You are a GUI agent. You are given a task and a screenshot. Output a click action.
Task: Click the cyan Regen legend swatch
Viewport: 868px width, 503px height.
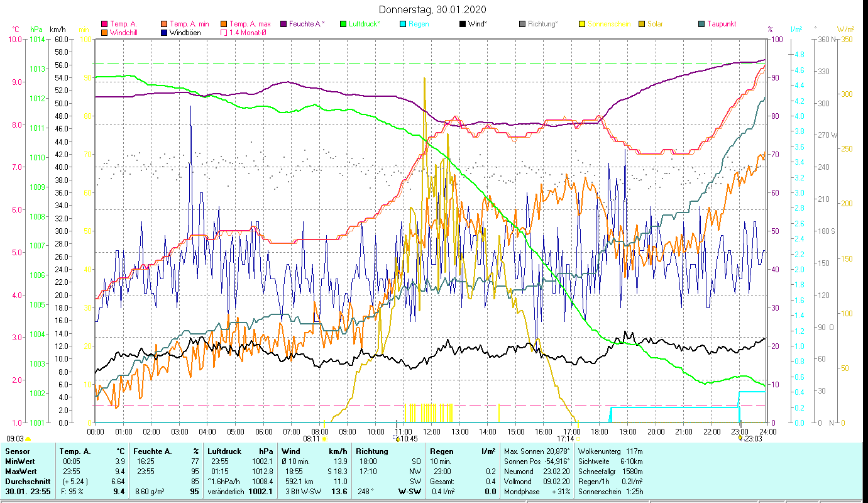(x=403, y=24)
